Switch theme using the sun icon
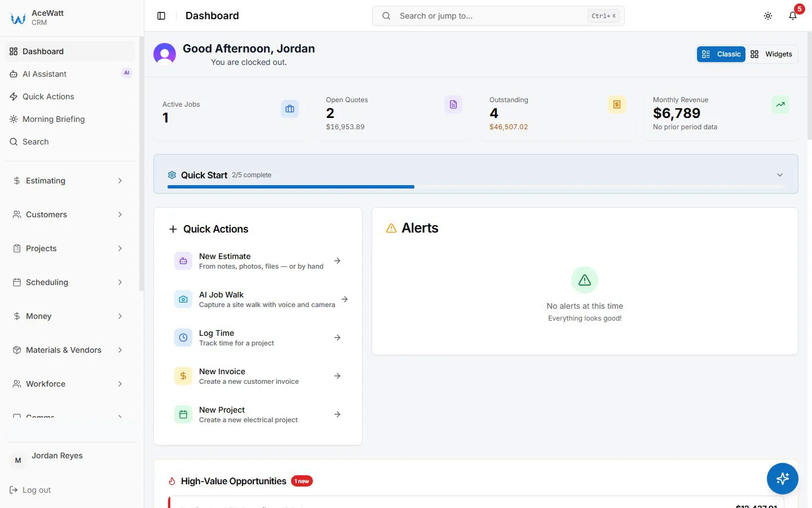This screenshot has height=508, width=812. pos(768,16)
